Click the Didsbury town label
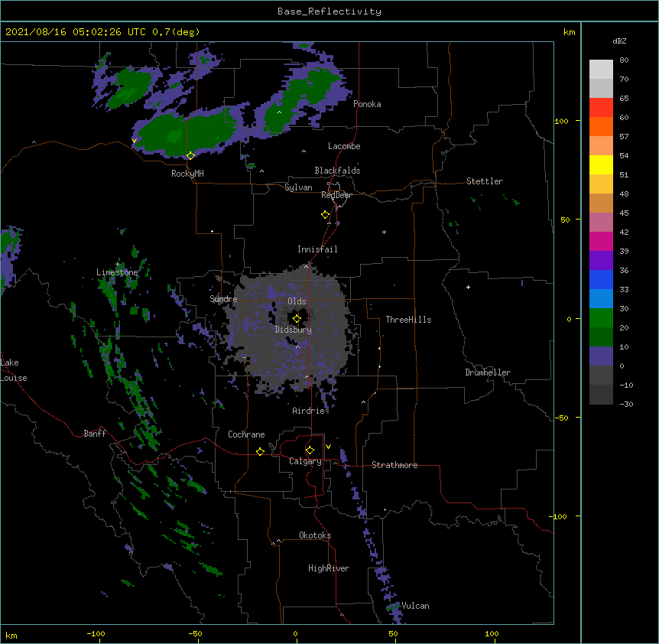The height and width of the screenshot is (644, 659). click(x=294, y=330)
